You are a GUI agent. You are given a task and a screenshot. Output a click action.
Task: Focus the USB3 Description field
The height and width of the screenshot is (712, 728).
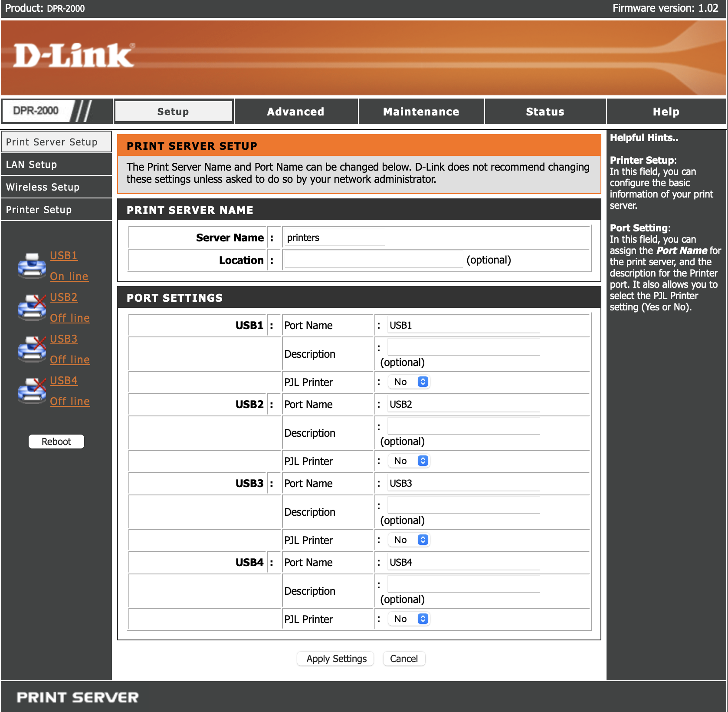[x=463, y=505]
